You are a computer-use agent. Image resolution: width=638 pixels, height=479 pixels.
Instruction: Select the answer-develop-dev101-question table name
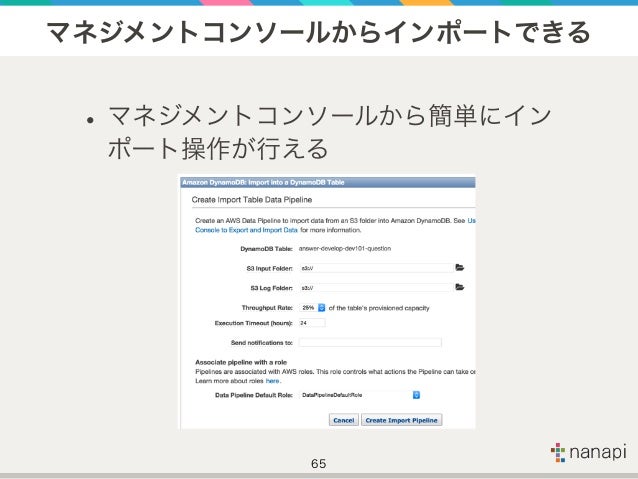click(x=345, y=248)
